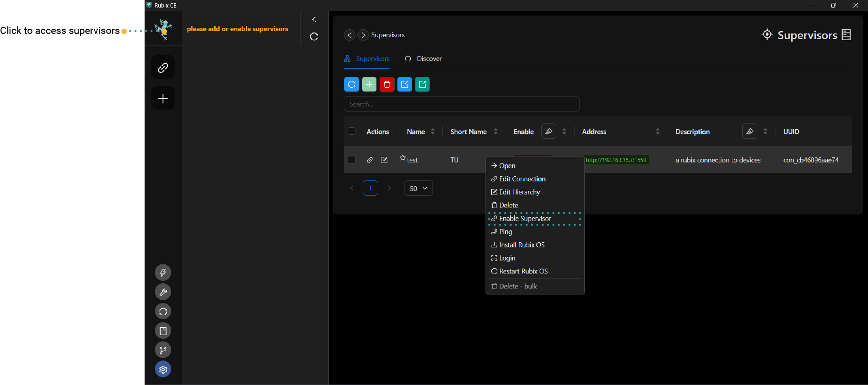Sort by the Short Name column arrows
The image size is (868, 385).
(x=495, y=131)
